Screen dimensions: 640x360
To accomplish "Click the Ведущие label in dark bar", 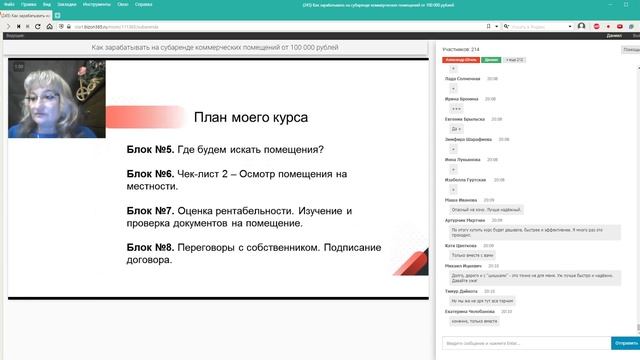I will [15, 36].
